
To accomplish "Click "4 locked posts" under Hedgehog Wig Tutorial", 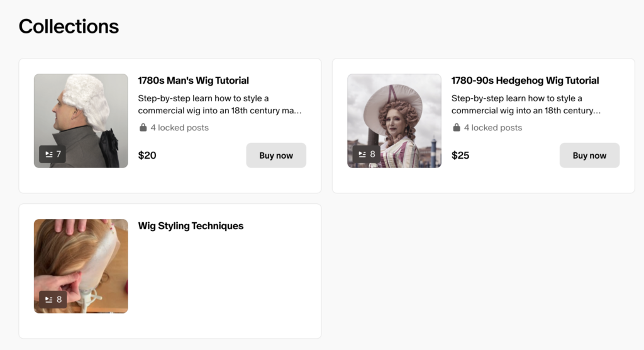I will coord(492,128).
